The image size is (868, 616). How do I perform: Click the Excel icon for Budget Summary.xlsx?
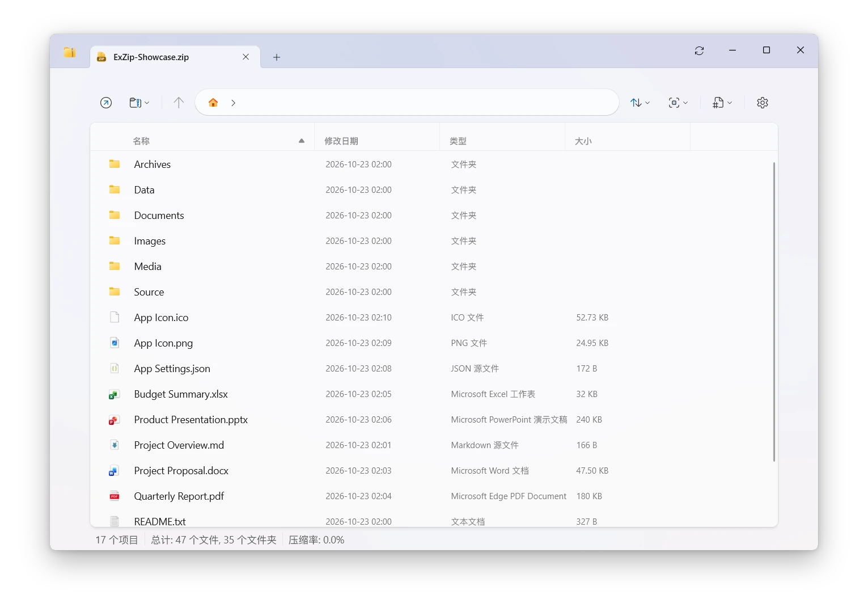click(115, 394)
